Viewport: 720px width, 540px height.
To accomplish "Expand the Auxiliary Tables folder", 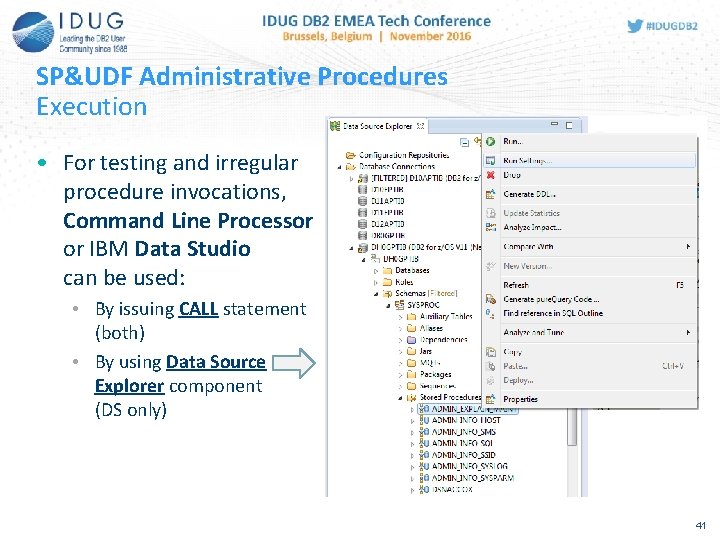I will pos(400,316).
